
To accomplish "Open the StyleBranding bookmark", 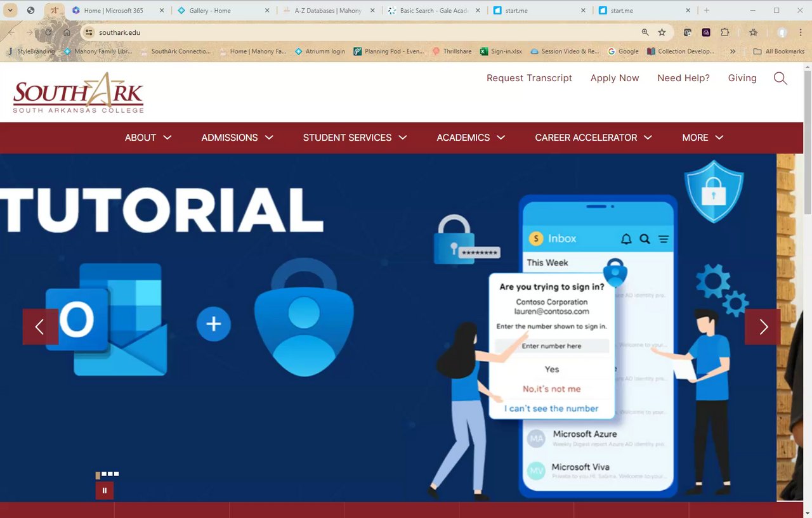I will coord(30,51).
